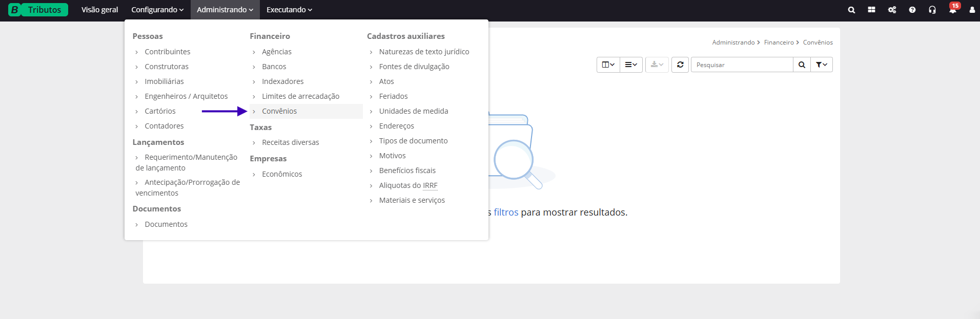Go to Visão geral page
Viewport: 980px width, 319px height.
99,10
